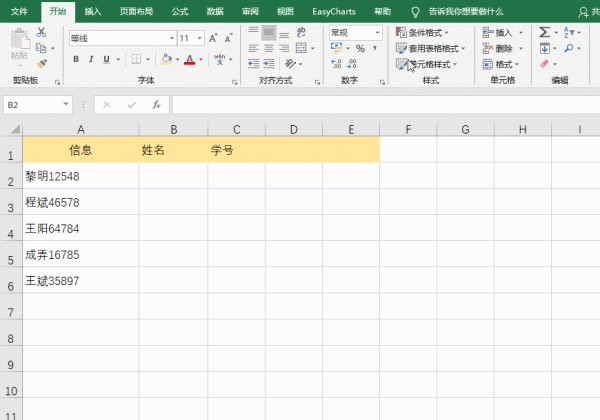Click the AutoSum sigma icon
The height and width of the screenshot is (420, 600).
[x=544, y=33]
